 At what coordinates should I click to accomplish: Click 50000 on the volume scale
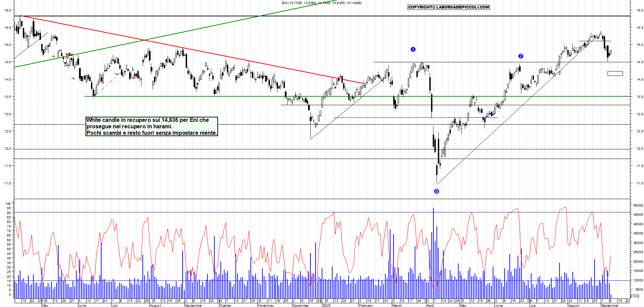click(638, 205)
